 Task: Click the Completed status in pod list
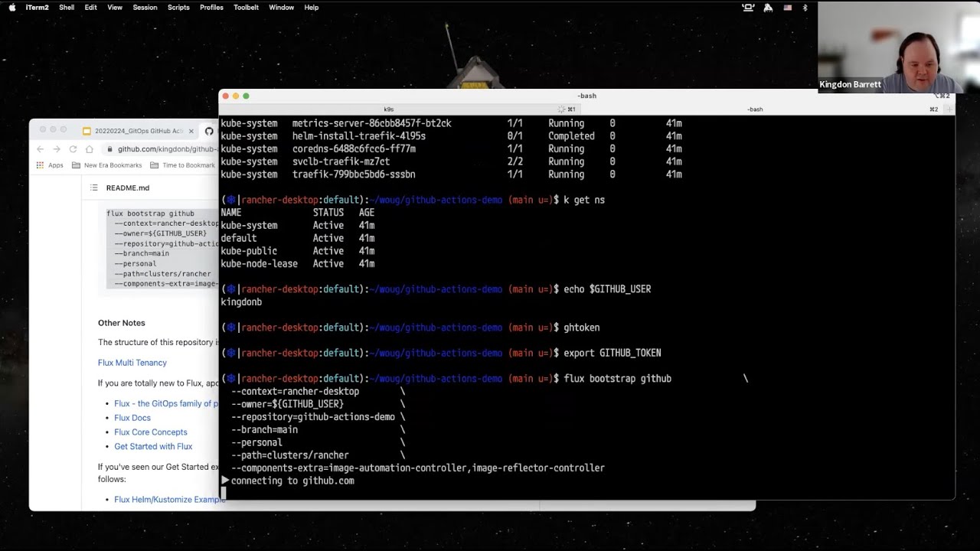[571, 136]
